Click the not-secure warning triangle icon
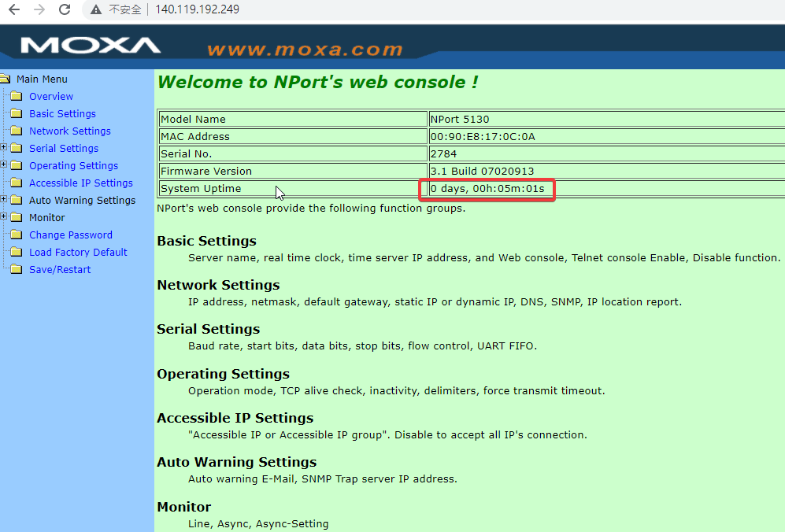Viewport: 785px width, 532px height. point(95,9)
